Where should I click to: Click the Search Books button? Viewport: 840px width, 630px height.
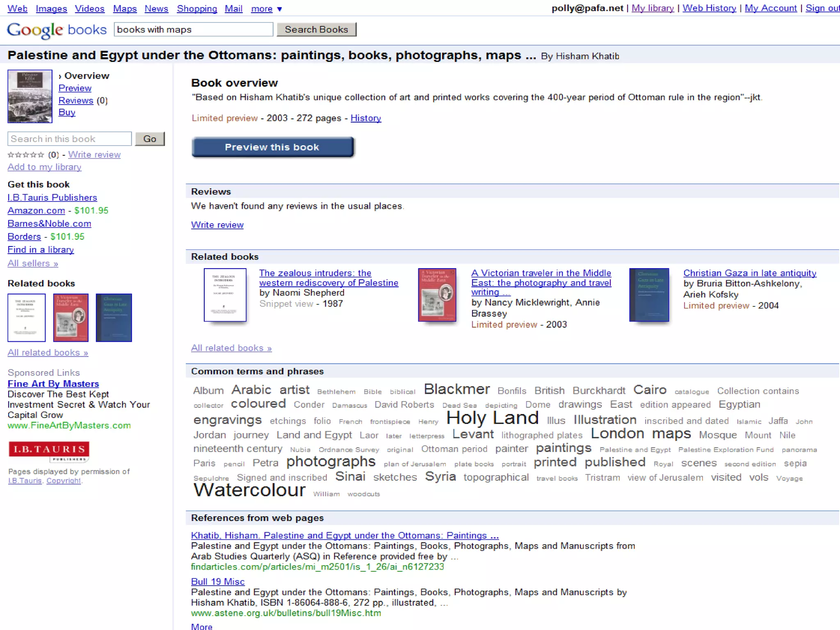pyautogui.click(x=316, y=30)
